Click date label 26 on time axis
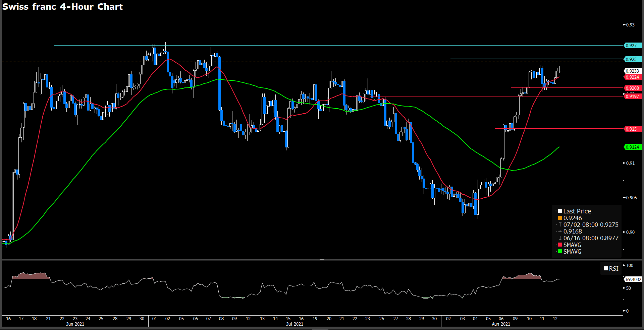Viewport: 644px width, 330px height. pos(382,319)
